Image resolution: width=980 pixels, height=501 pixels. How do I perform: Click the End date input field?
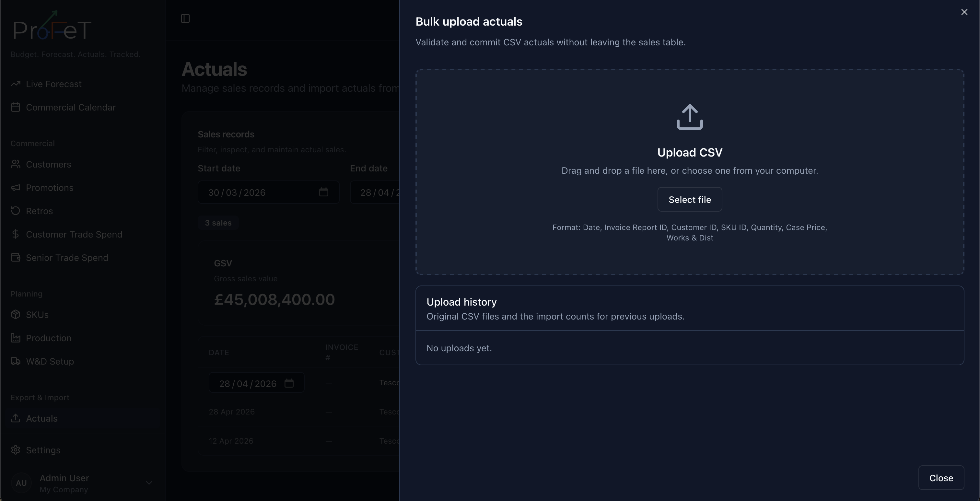pyautogui.click(x=375, y=192)
